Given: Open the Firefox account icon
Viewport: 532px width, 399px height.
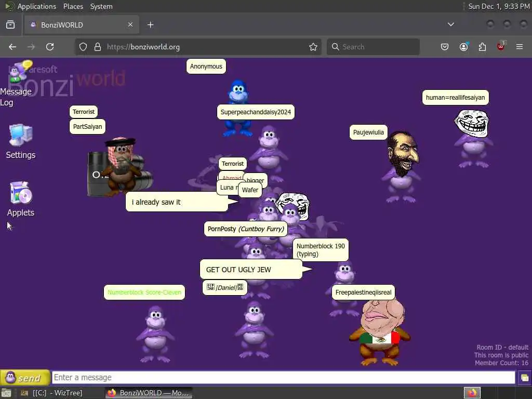Looking at the screenshot, I should (x=463, y=47).
